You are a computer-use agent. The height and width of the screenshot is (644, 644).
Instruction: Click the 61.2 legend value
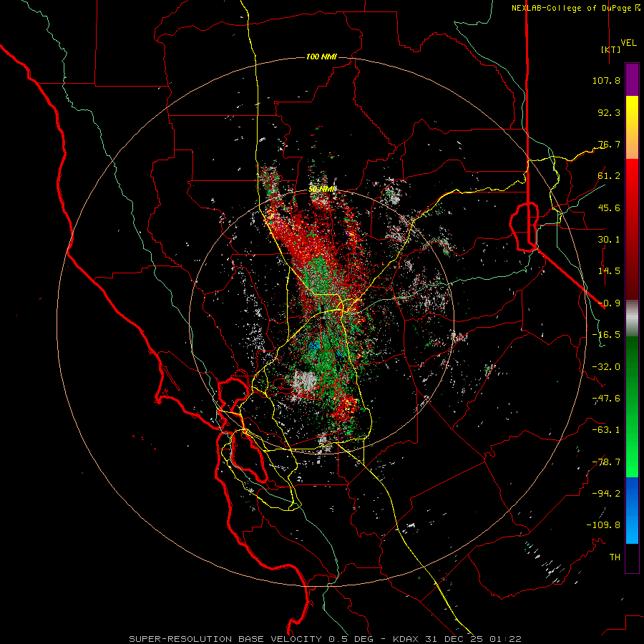[609, 176]
